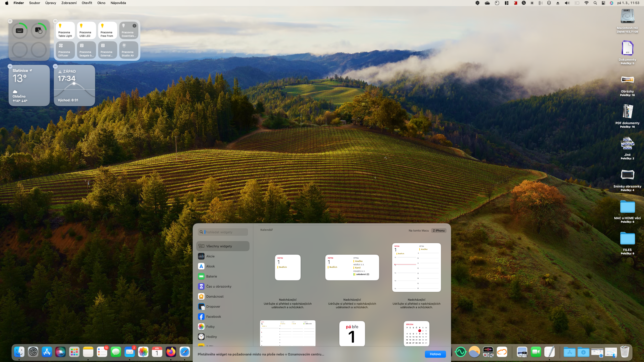Choose the Dropover widget category

point(213,306)
